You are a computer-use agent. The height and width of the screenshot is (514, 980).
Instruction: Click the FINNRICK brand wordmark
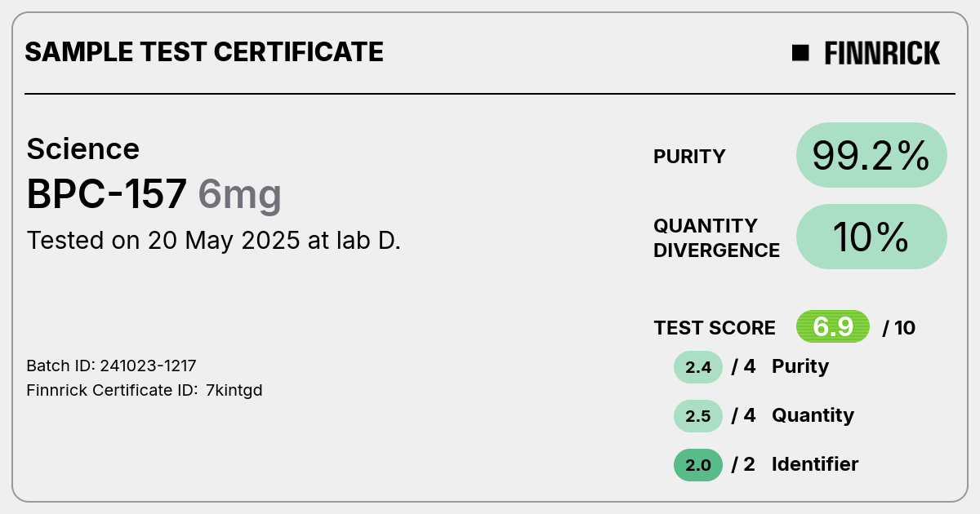pos(882,53)
